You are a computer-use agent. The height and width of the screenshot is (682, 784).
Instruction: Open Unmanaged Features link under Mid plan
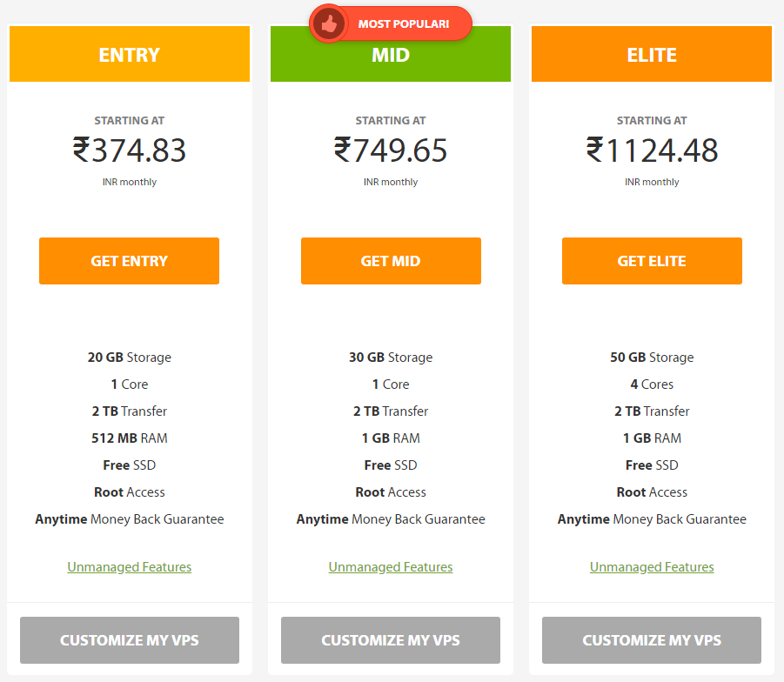pyautogui.click(x=391, y=567)
